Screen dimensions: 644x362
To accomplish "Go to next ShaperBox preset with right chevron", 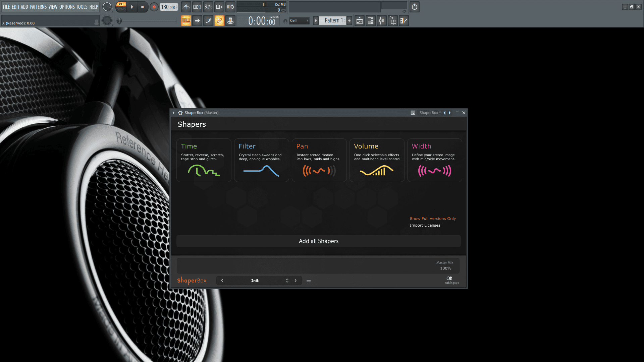I will pos(296,281).
